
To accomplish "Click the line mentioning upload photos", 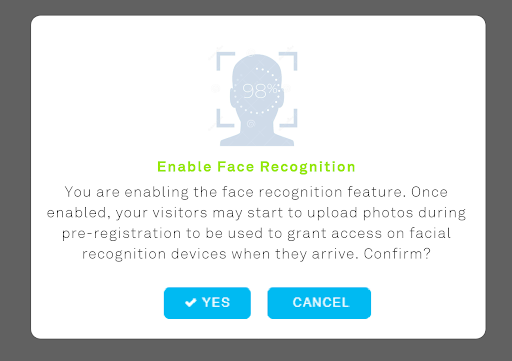I will (256, 213).
